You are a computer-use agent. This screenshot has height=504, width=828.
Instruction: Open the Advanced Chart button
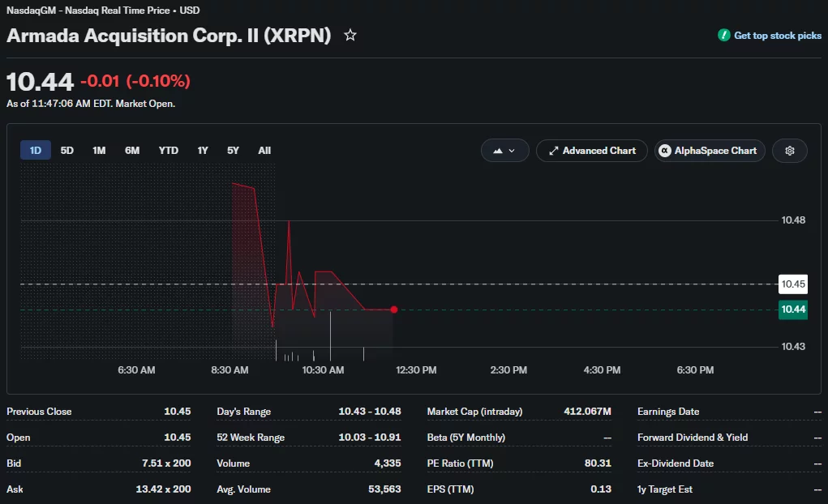(x=592, y=151)
